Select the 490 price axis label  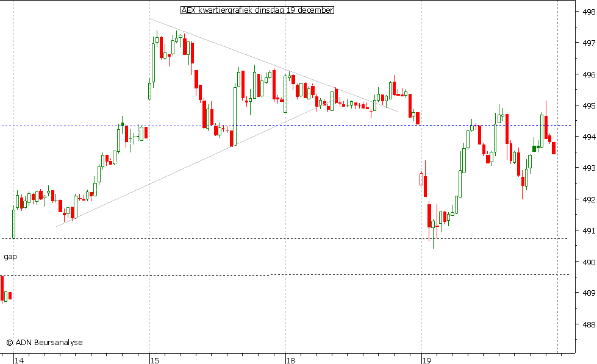[x=588, y=262]
